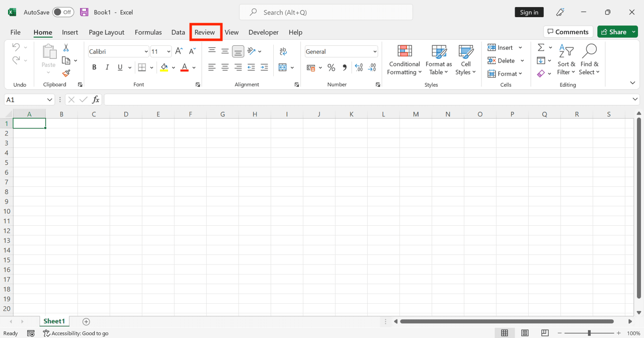Image resolution: width=644 pixels, height=338 pixels.
Task: Toggle Underline formatting
Action: (120, 67)
